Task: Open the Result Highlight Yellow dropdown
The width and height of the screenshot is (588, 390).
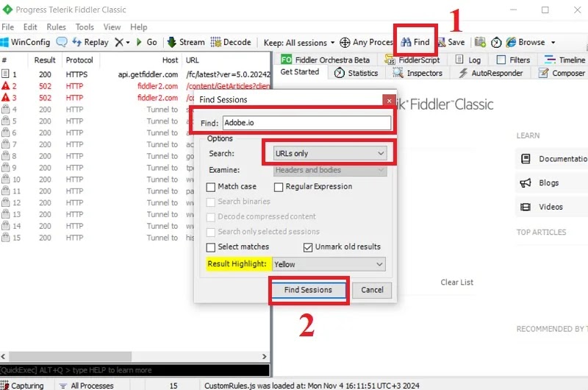Action: point(329,264)
